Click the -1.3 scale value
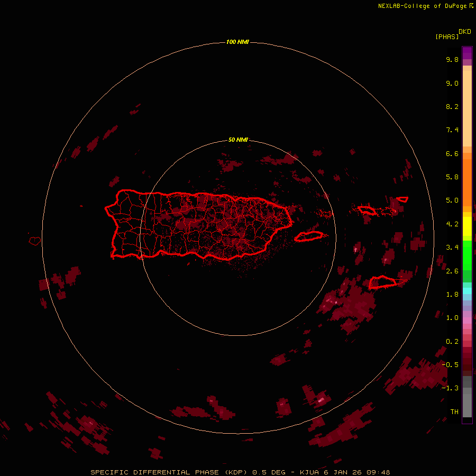The height and width of the screenshot is (476, 476). coord(450,388)
